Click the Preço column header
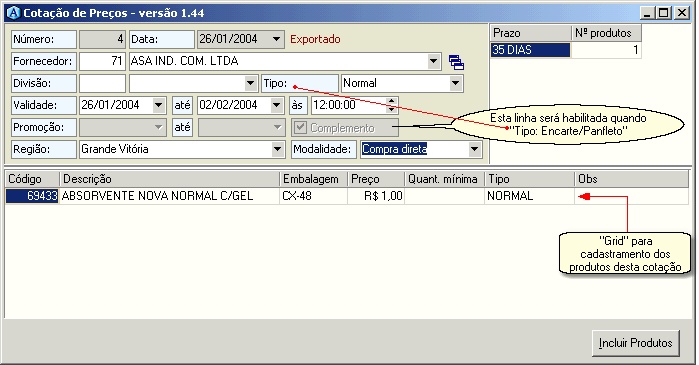The width and height of the screenshot is (699, 365). coord(376,179)
